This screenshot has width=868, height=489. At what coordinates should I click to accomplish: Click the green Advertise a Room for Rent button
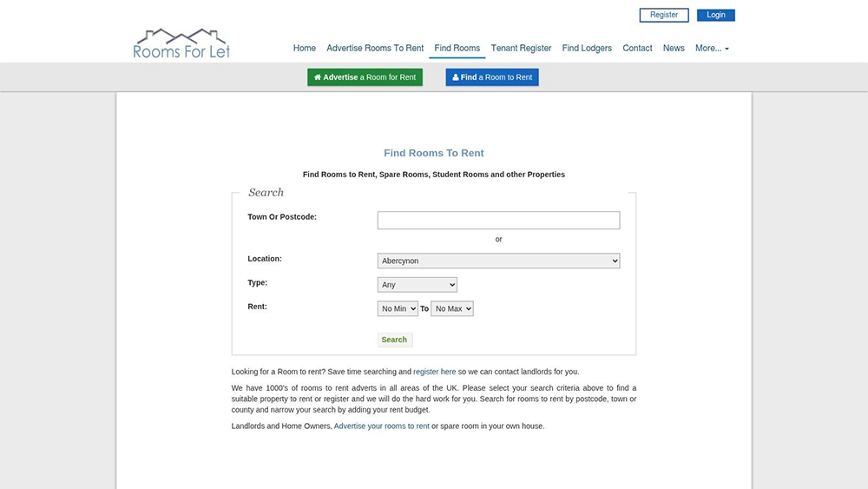[x=365, y=77]
